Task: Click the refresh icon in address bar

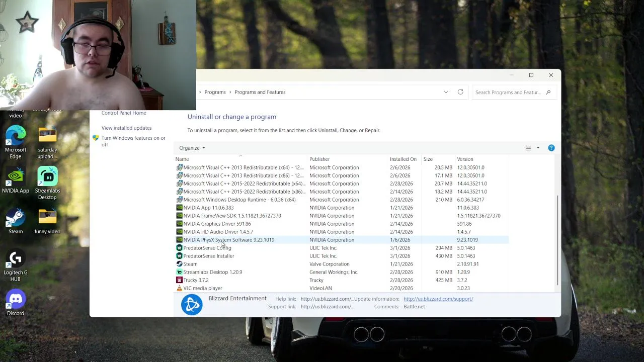Action: pos(460,92)
